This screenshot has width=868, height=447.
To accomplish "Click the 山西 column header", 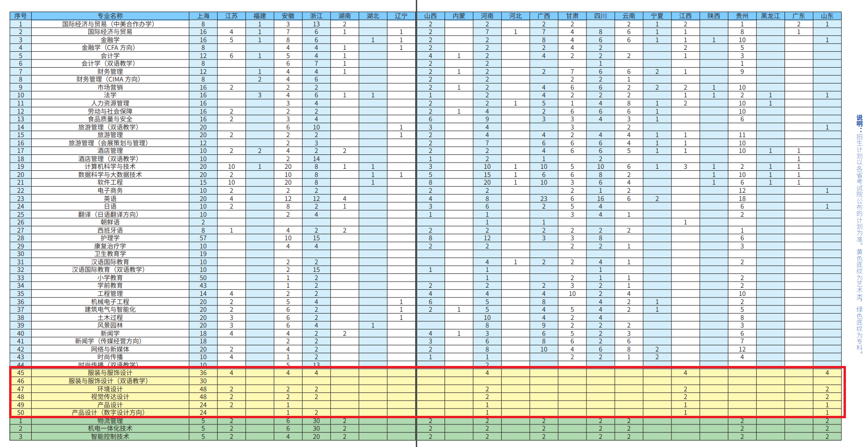I will click(x=431, y=16).
